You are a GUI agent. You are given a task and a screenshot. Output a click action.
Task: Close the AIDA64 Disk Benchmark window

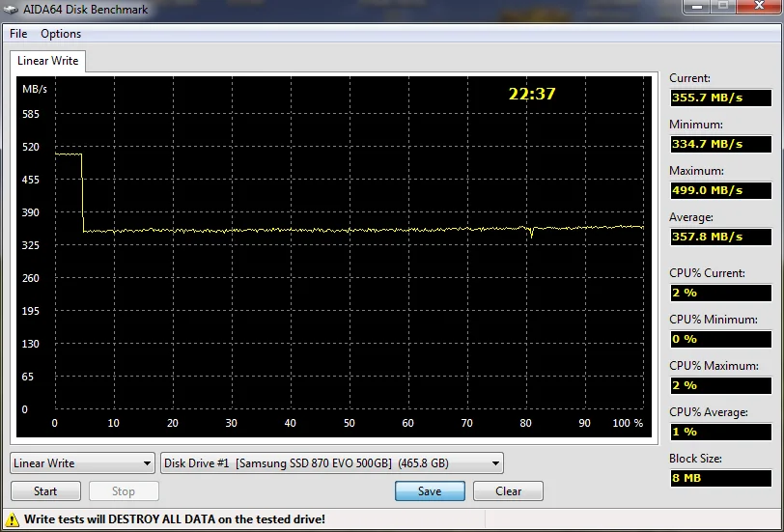pos(759,7)
